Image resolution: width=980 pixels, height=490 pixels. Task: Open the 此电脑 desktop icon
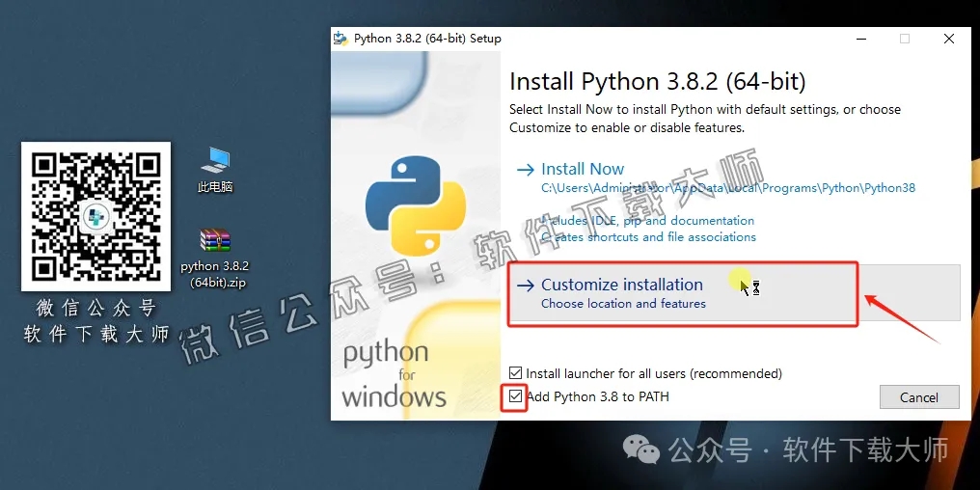pyautogui.click(x=215, y=170)
